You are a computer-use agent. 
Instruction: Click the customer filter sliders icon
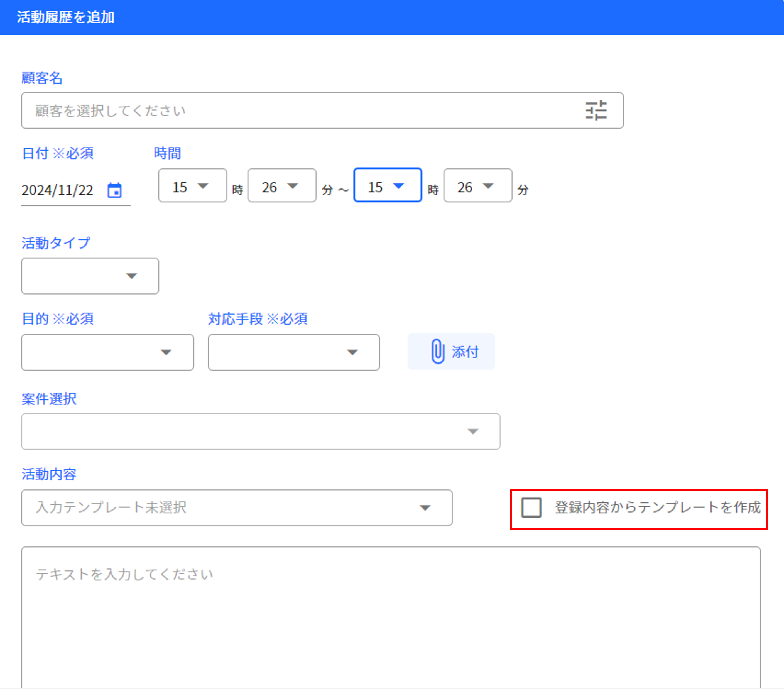[596, 111]
